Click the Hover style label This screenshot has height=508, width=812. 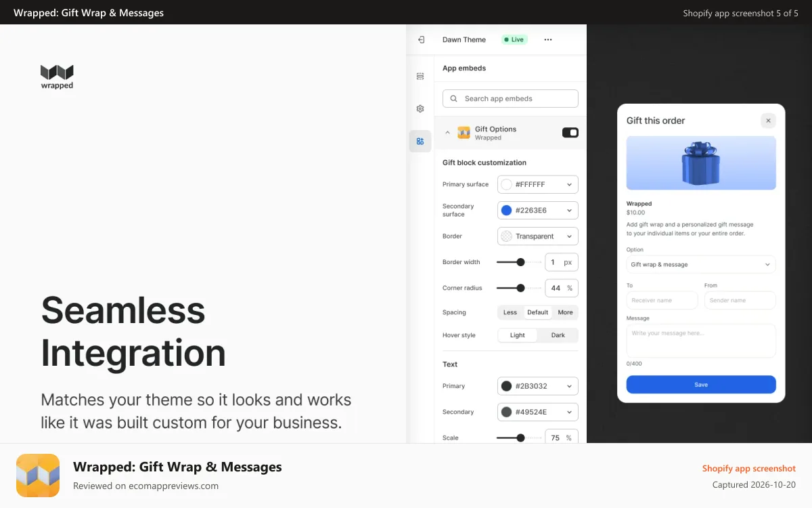459,335
